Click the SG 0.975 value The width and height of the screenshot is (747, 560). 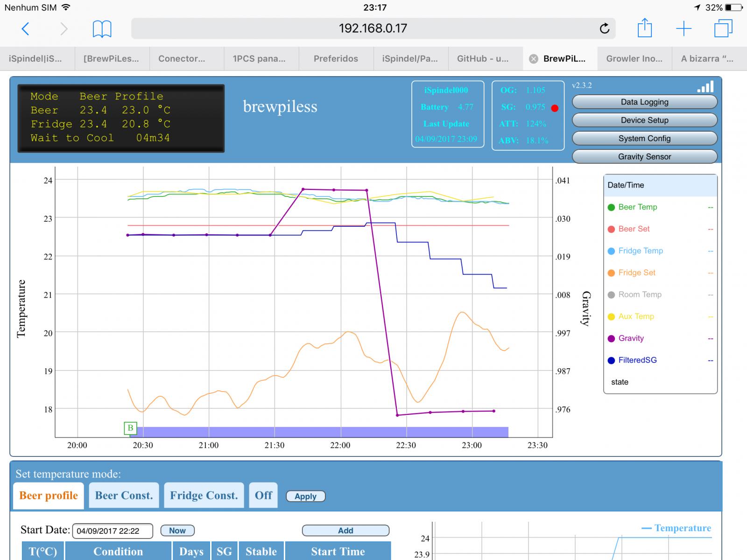tap(536, 107)
